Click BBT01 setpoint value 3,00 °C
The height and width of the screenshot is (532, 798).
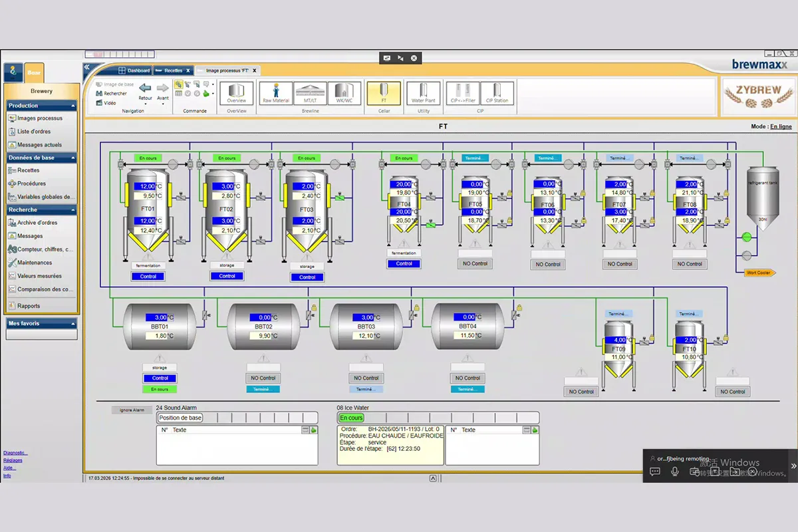[156, 318]
